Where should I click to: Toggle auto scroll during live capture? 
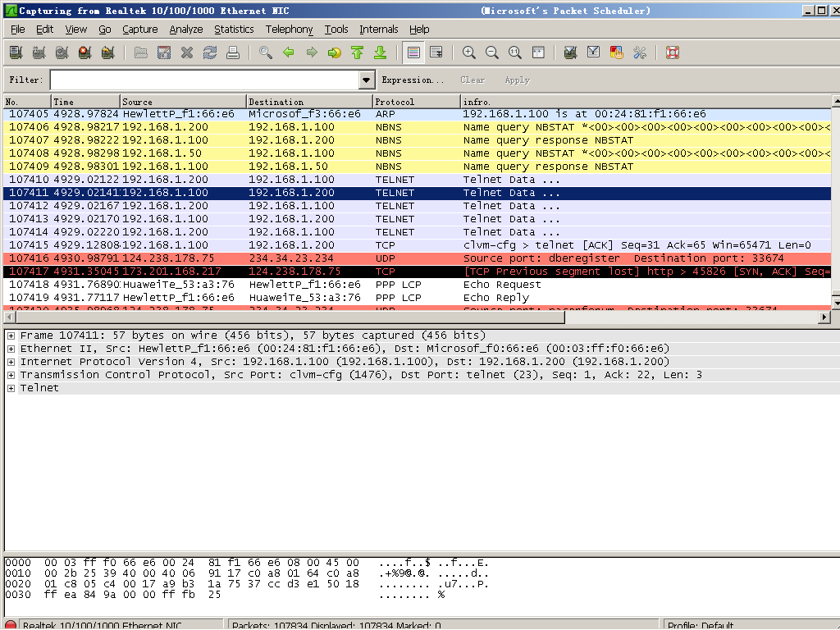click(x=436, y=52)
